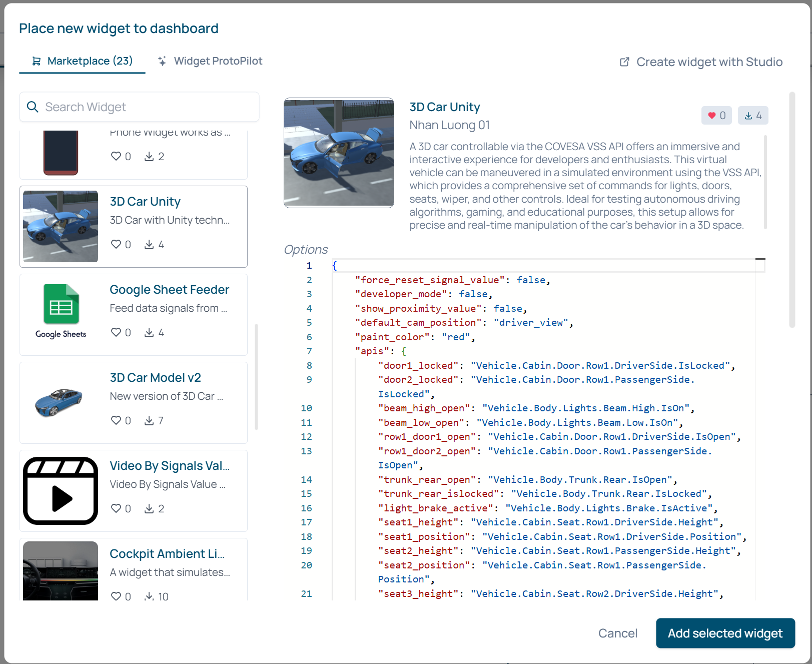Image resolution: width=812 pixels, height=664 pixels.
Task: Click the large 3D Car Unity preview image
Action: pyautogui.click(x=339, y=153)
